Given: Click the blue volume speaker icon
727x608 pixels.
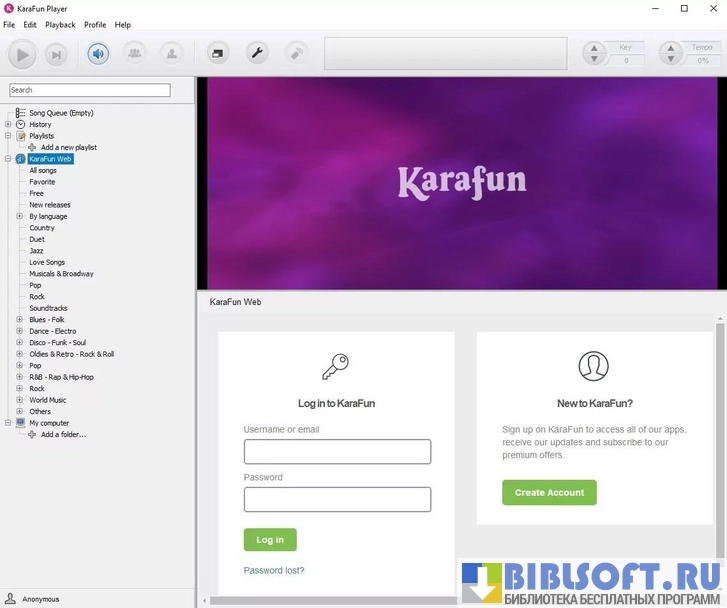Looking at the screenshot, I should (x=98, y=54).
